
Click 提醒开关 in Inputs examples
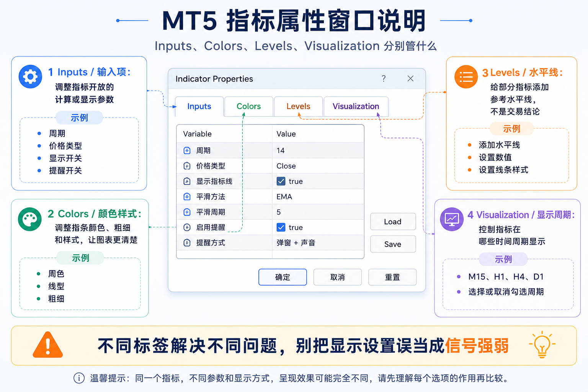point(65,170)
